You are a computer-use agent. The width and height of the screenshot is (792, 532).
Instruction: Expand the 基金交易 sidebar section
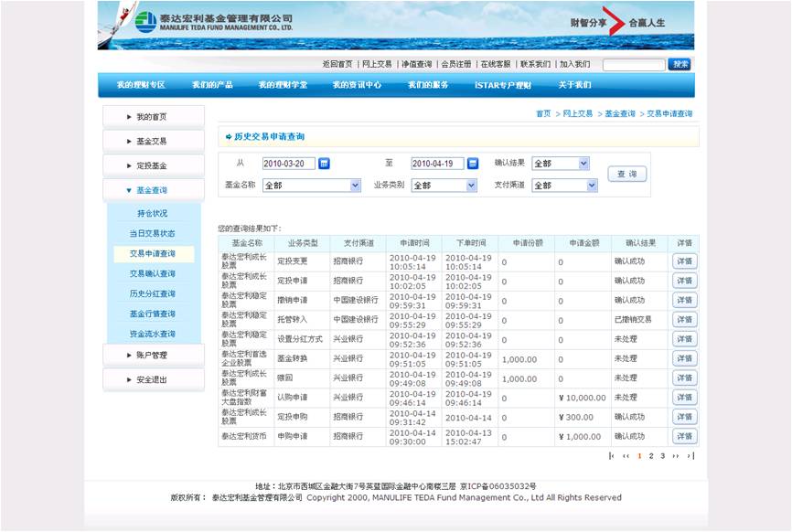click(x=154, y=142)
